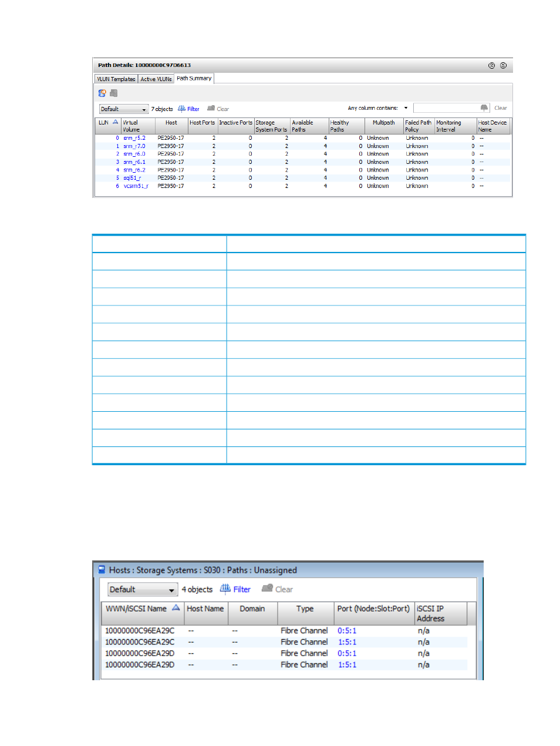Open virtual volume srm_r6.2
The height and width of the screenshot is (746, 560).
(x=134, y=170)
